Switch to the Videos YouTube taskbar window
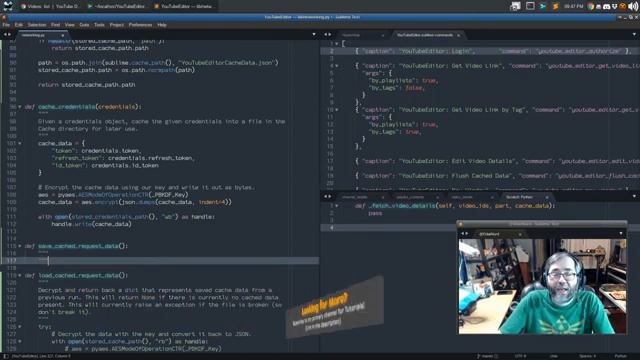The height and width of the screenshot is (360, 640). pos(49,6)
